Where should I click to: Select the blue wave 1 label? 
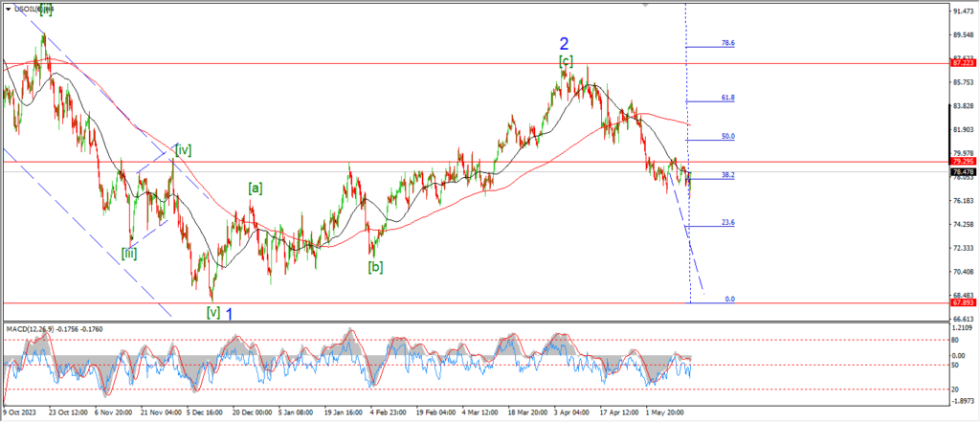coord(229,312)
